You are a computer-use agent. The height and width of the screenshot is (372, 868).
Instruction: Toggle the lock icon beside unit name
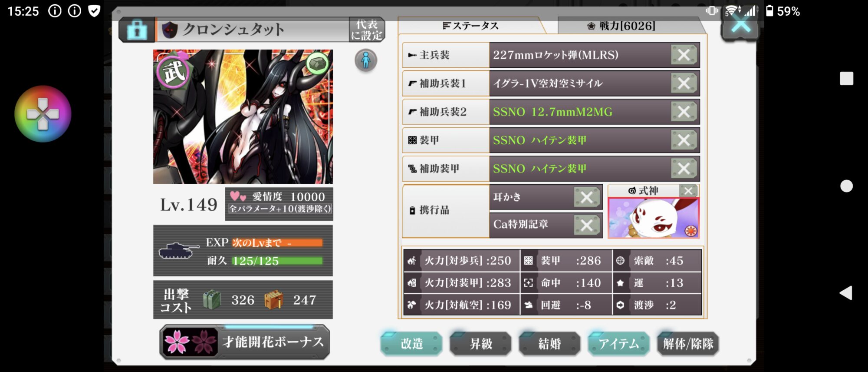click(x=137, y=30)
